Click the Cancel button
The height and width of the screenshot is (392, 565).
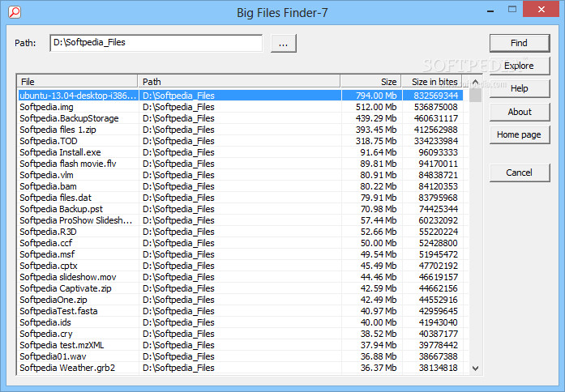coord(520,173)
